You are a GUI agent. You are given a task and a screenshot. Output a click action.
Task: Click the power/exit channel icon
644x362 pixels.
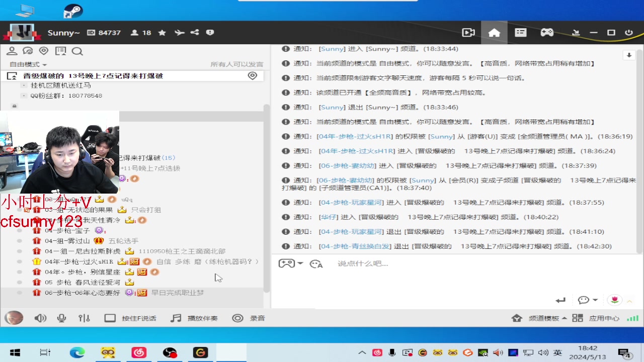pyautogui.click(x=628, y=33)
